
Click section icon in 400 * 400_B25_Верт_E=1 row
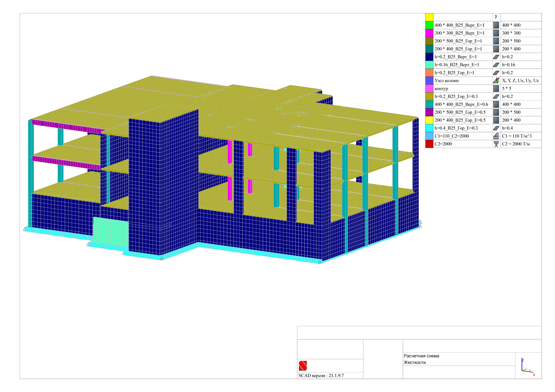496,25
